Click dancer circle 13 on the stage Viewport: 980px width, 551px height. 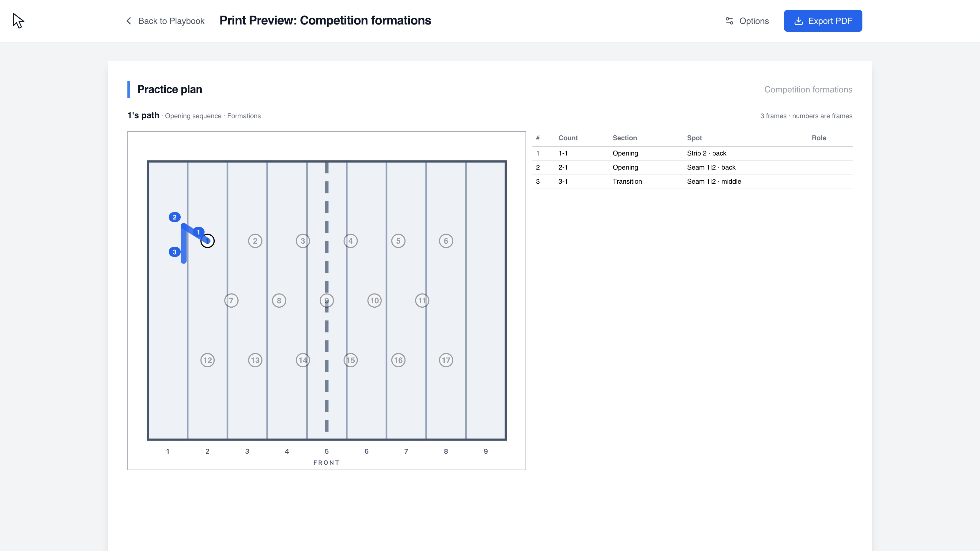(x=255, y=360)
